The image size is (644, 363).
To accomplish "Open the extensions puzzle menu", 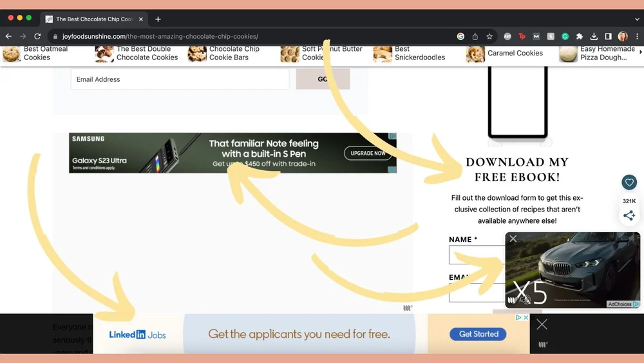I will pos(580,36).
